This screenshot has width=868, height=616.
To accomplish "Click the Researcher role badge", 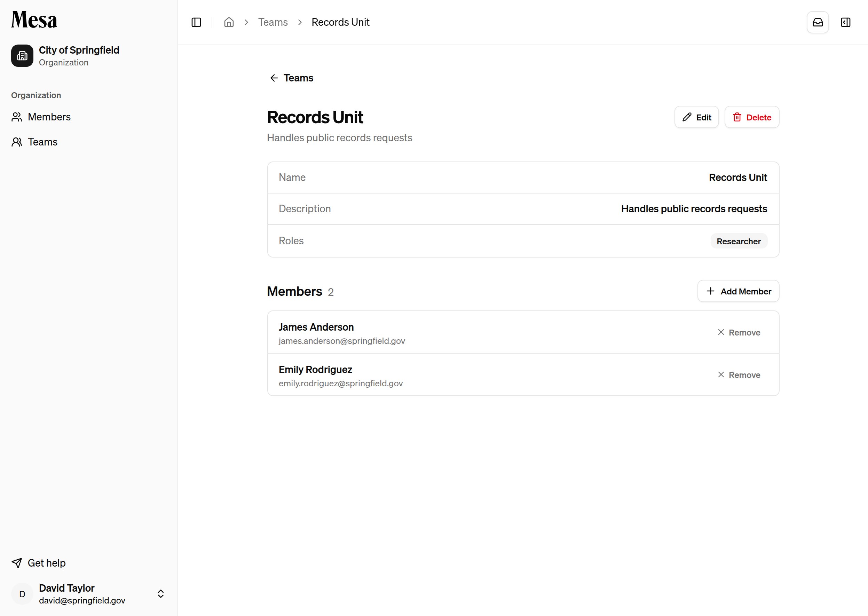I will 739,241.
